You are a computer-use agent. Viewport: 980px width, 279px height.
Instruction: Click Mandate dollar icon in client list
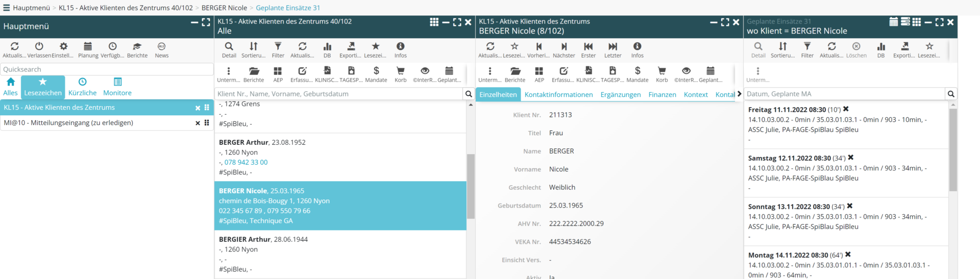click(x=376, y=74)
